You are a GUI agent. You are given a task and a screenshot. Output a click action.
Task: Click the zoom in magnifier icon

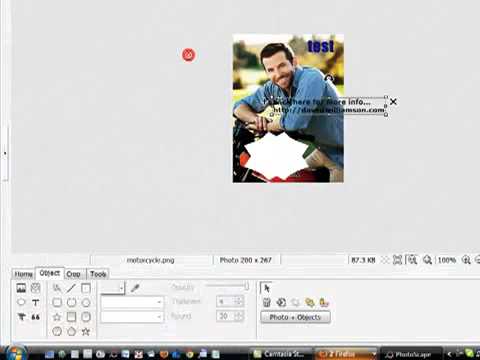click(x=466, y=260)
